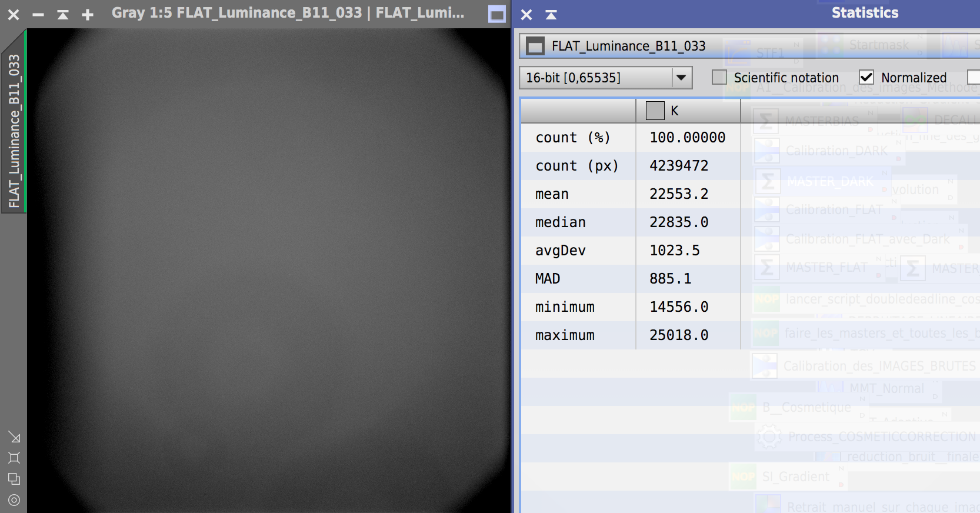The height and width of the screenshot is (513, 980).
Task: Select the avgDev value 1023.5
Action: point(675,251)
